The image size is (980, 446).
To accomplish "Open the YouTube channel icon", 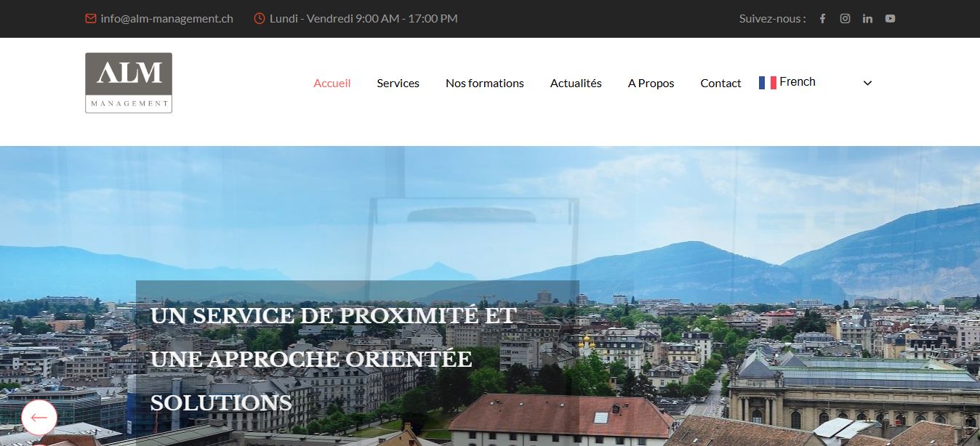I will click(890, 19).
